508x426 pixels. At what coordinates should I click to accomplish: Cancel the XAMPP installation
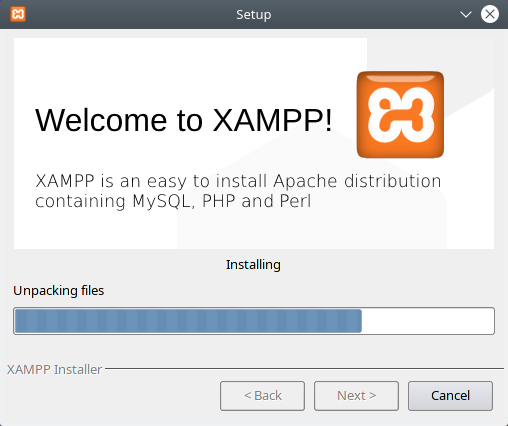pyautogui.click(x=450, y=396)
